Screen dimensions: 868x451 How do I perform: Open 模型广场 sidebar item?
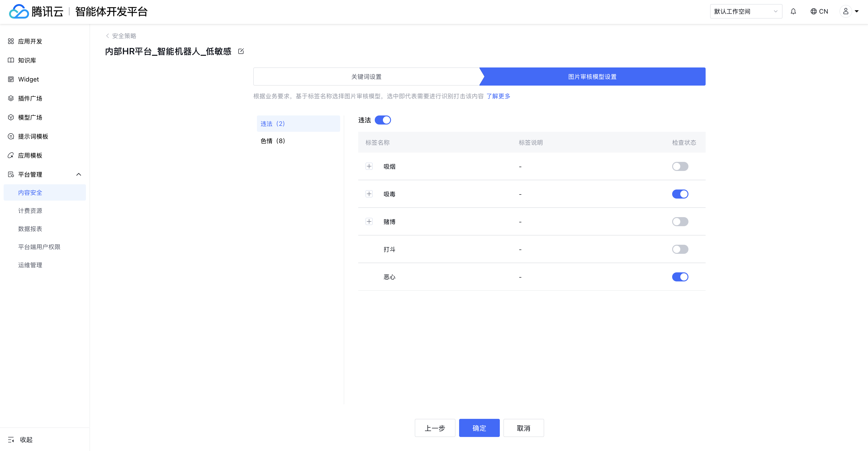30,117
